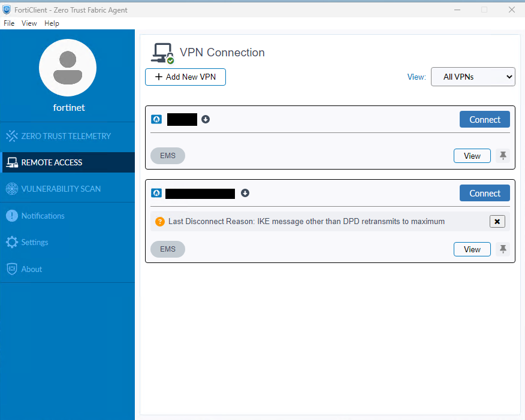Connect to the second VPN
The image size is (525, 420).
click(484, 193)
